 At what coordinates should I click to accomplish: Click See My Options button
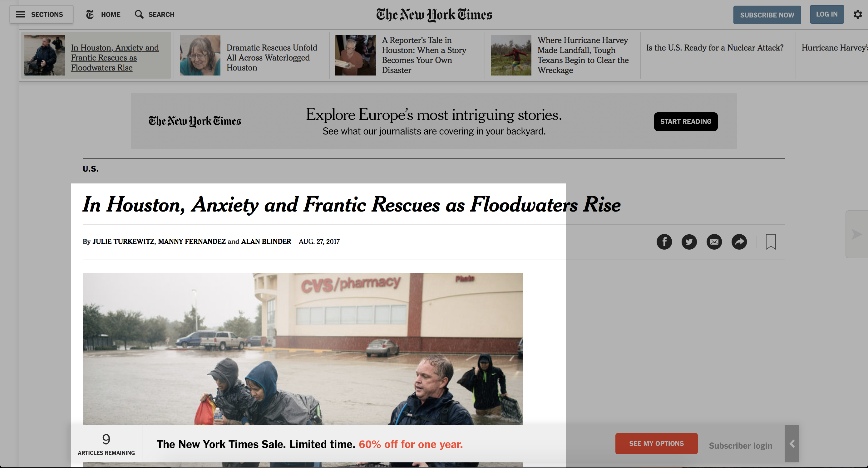[x=656, y=444]
